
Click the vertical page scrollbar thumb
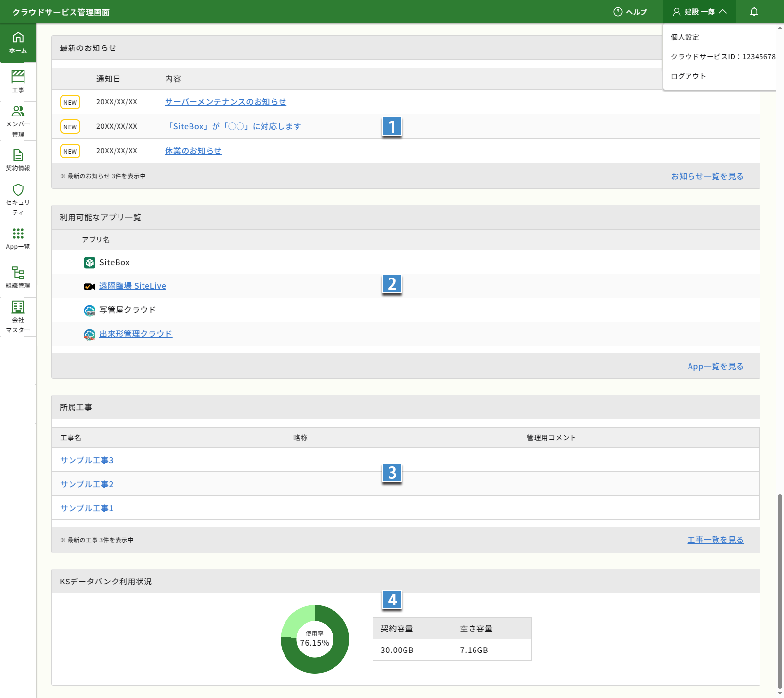[780, 591]
